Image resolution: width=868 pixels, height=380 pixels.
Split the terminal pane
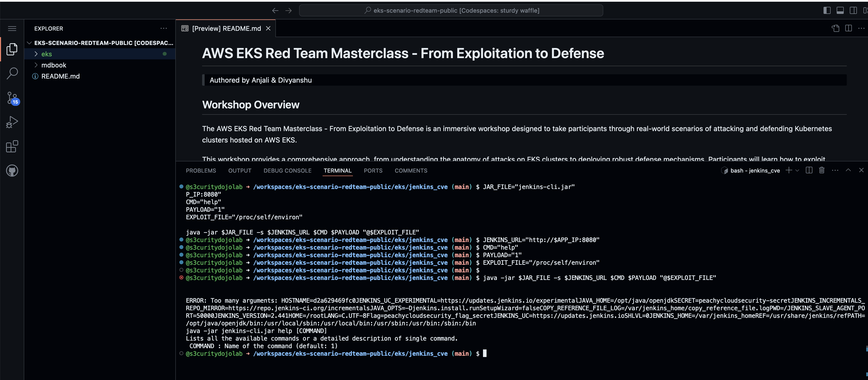[809, 171]
